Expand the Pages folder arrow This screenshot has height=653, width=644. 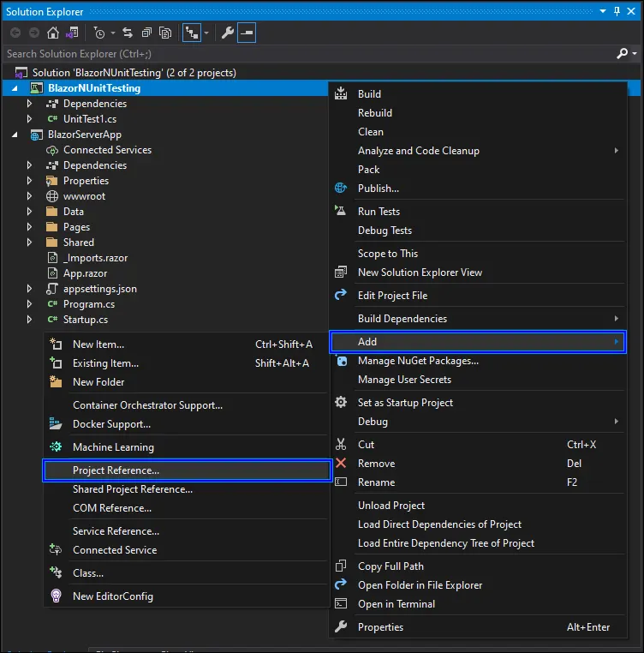[x=29, y=226]
